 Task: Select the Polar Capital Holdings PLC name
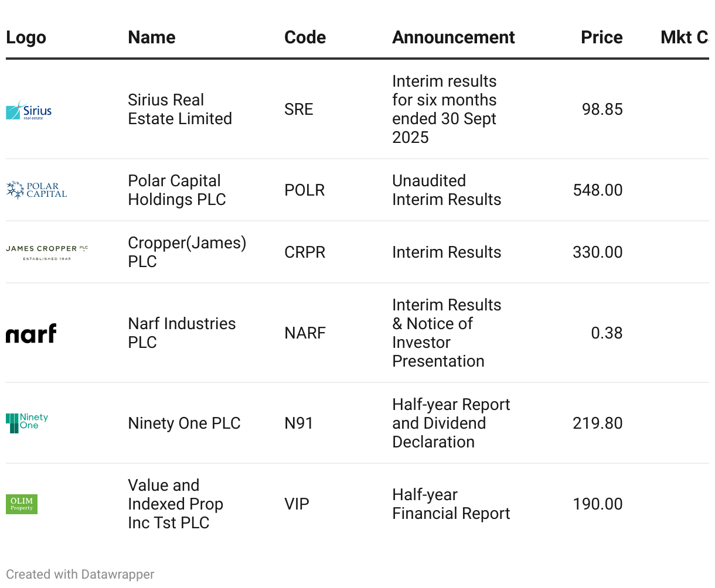pyautogui.click(x=176, y=190)
